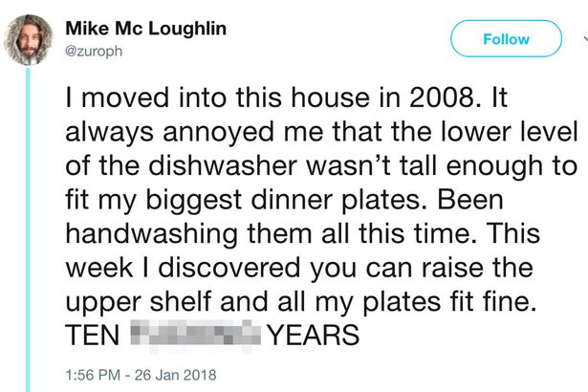Click the pixelated censored word in the tweet
The image size is (588, 392).
pyautogui.click(x=195, y=335)
